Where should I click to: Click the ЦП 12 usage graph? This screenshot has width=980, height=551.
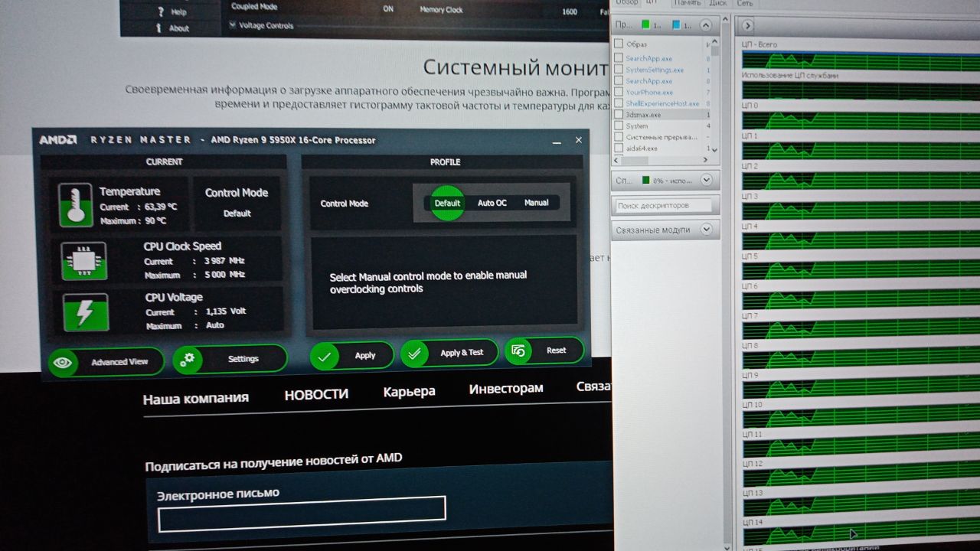[861, 478]
